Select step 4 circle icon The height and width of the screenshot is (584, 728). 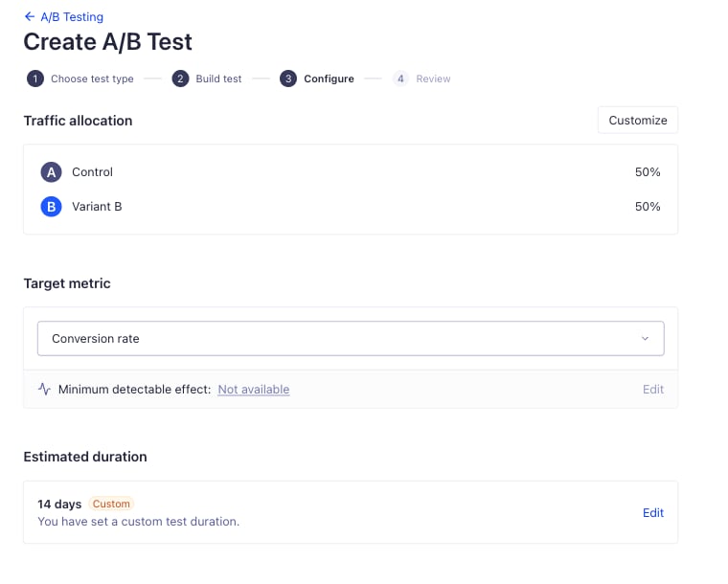[x=400, y=79]
